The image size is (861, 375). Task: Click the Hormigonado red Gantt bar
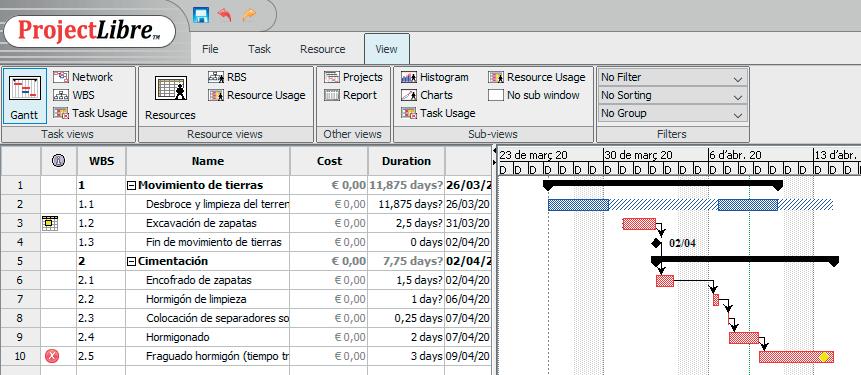point(743,338)
